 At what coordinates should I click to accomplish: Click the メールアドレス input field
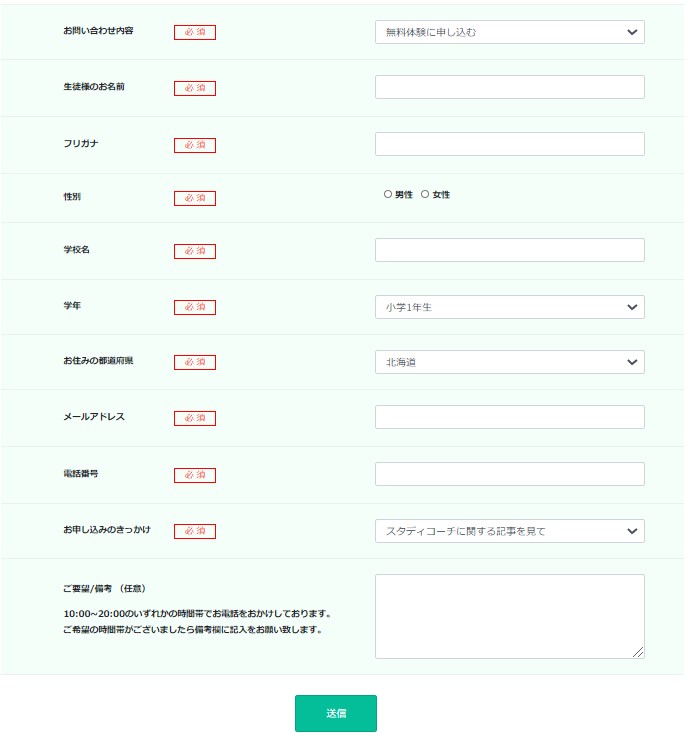(x=509, y=417)
